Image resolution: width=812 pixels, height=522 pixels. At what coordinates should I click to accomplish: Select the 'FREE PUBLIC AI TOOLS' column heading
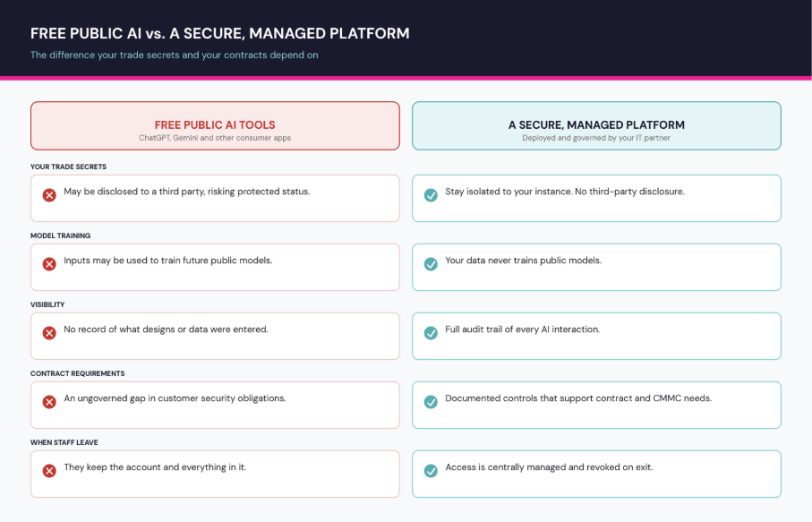(x=215, y=124)
